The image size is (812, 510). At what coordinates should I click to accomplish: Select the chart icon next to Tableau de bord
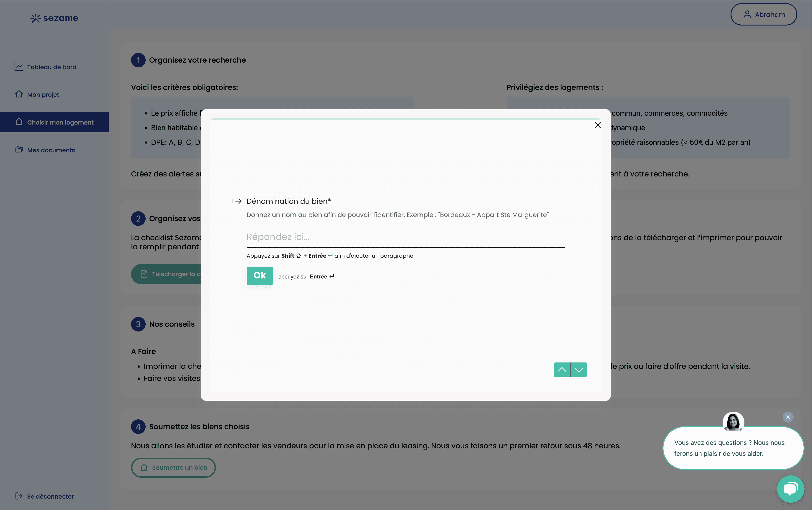19,66
